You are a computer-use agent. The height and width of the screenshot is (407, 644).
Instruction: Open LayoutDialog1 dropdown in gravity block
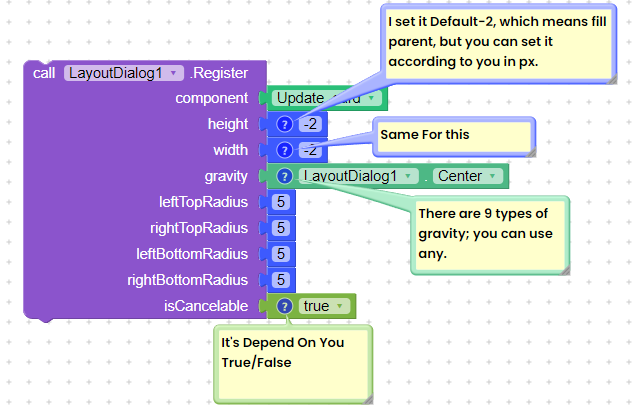[358, 176]
